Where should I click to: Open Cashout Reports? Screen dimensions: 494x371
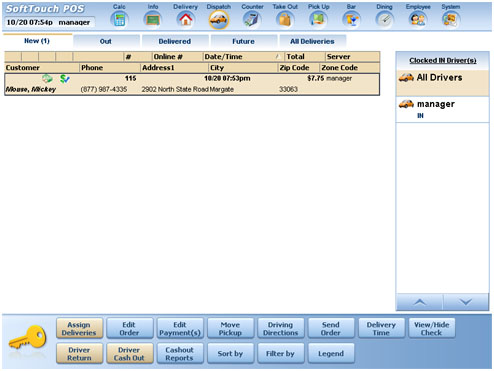pos(180,353)
